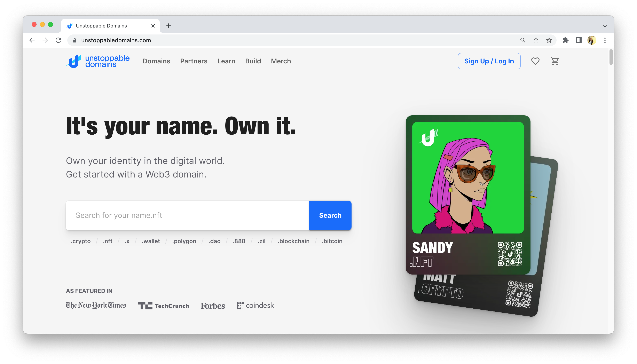Open the Domains nav menu

tap(156, 61)
